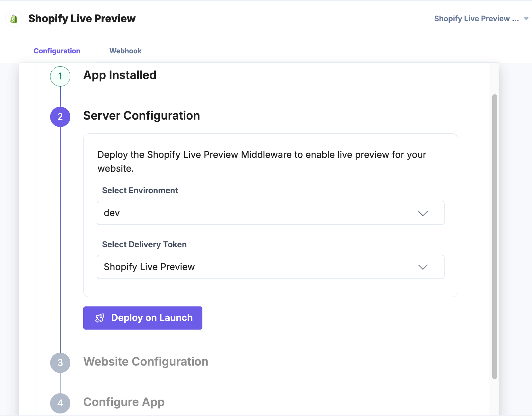Click the chevron arrow in Environment field
This screenshot has width=532, height=418.
[423, 214]
